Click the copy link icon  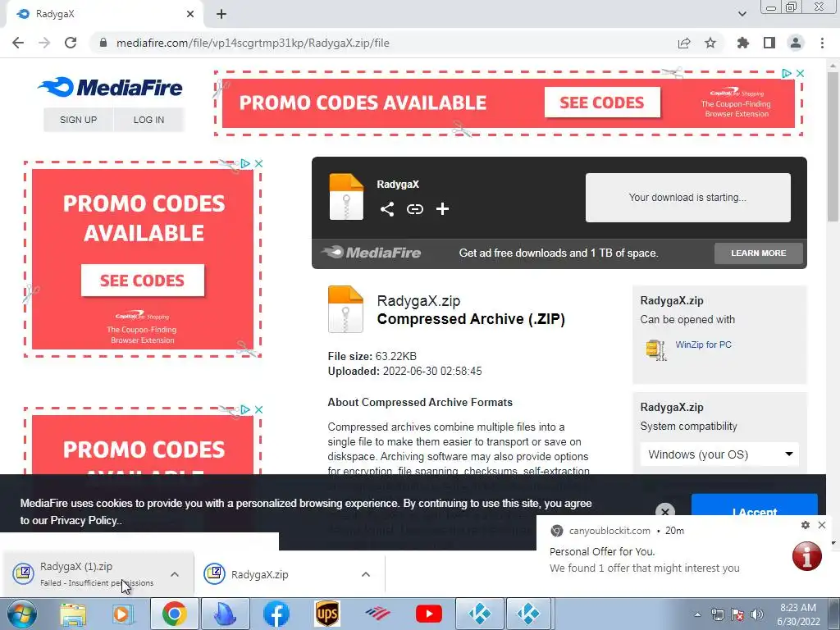pyautogui.click(x=414, y=209)
